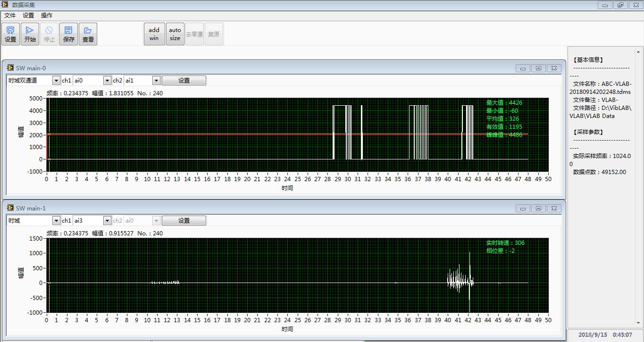Viewport: 644px width, 342px height.
Task: Start acquisition with the 开始 button
Action: 30,34
